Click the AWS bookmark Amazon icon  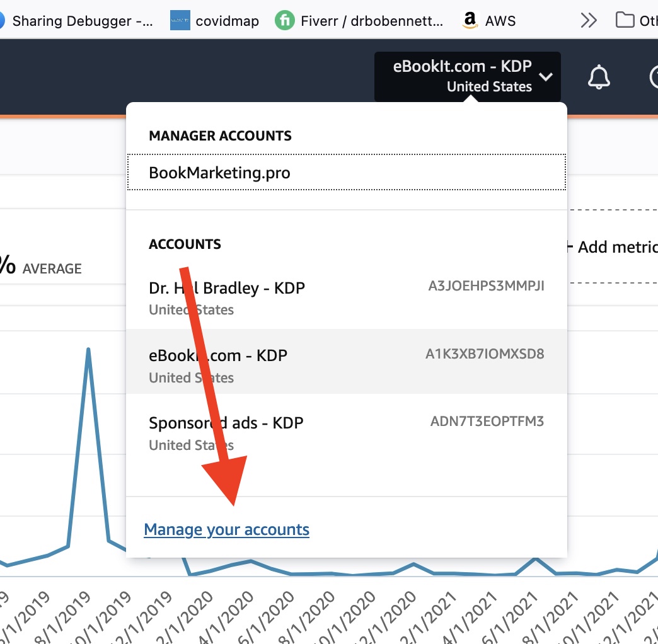[x=470, y=20]
